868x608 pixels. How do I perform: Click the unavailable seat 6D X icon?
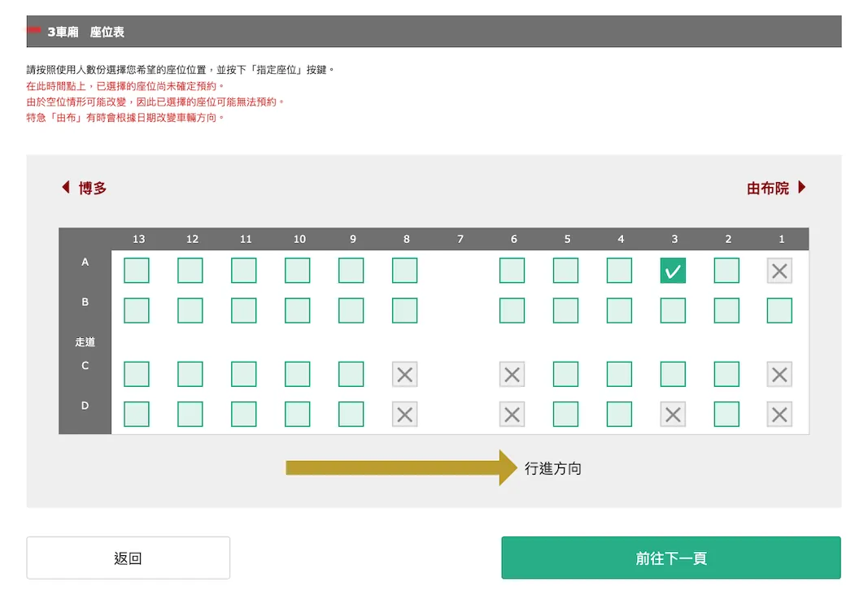(x=512, y=414)
